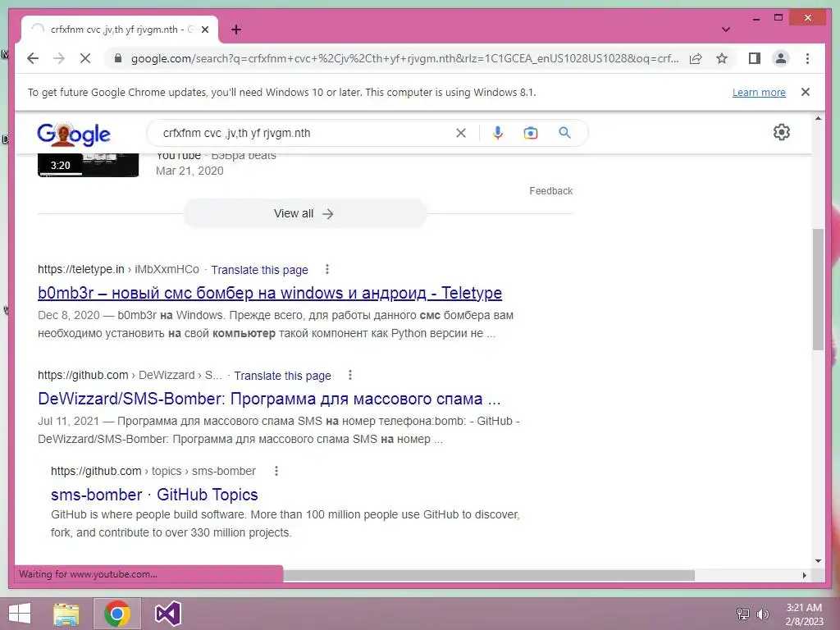
Task: Open Chrome side panel
Action: coord(755,58)
